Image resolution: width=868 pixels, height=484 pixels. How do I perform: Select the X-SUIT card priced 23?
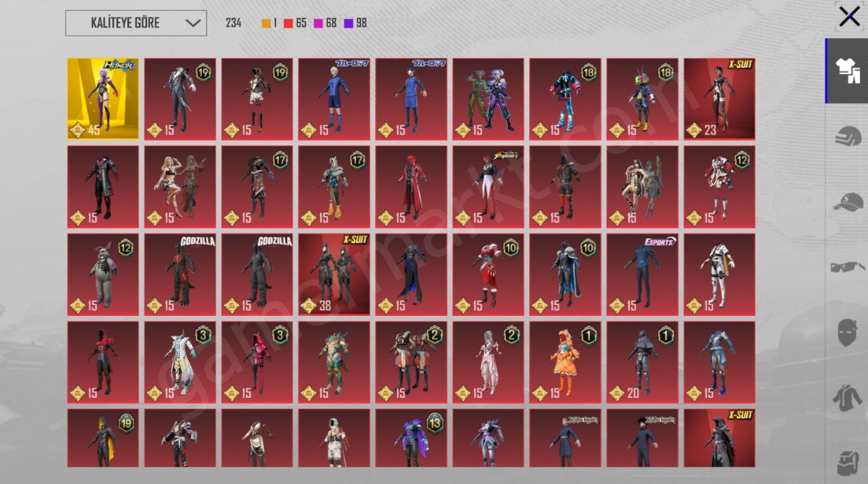(x=720, y=99)
